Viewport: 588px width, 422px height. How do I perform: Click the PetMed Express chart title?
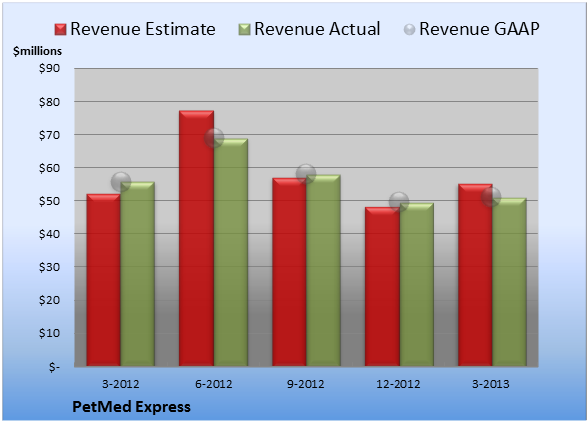[x=131, y=407]
